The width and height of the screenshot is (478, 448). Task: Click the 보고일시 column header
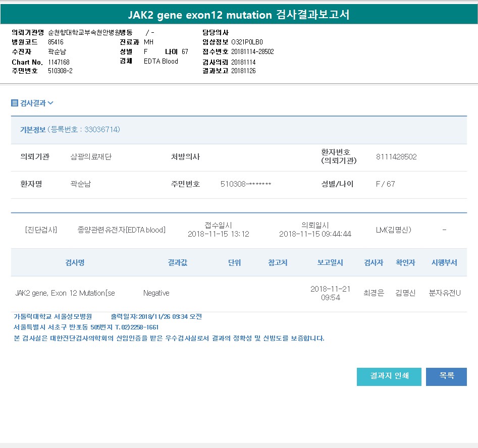(330, 263)
